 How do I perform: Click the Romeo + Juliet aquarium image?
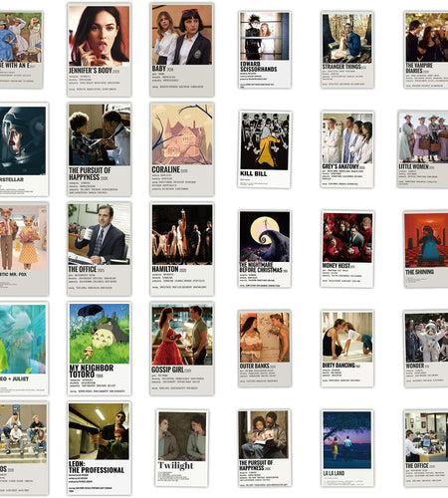coord(23,340)
